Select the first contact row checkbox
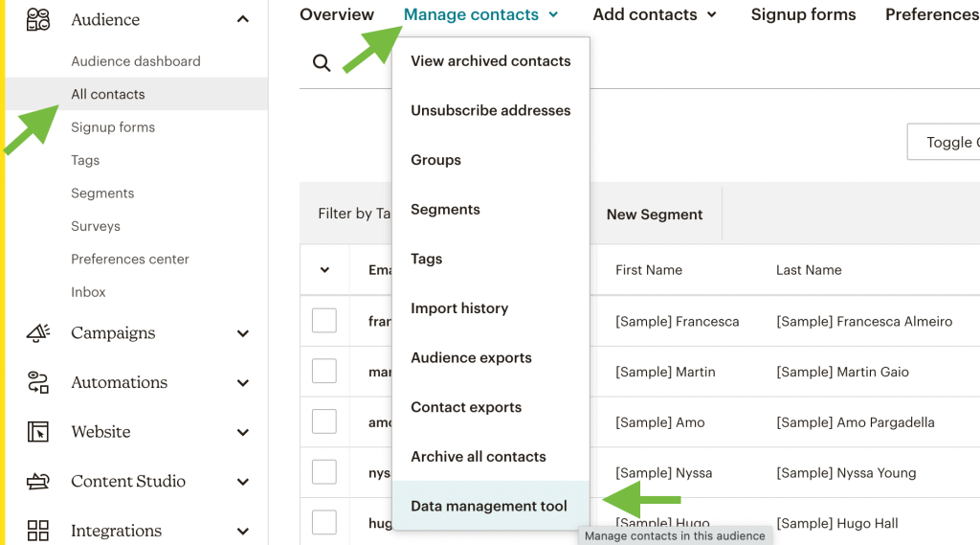The width and height of the screenshot is (980, 545). tap(324, 321)
